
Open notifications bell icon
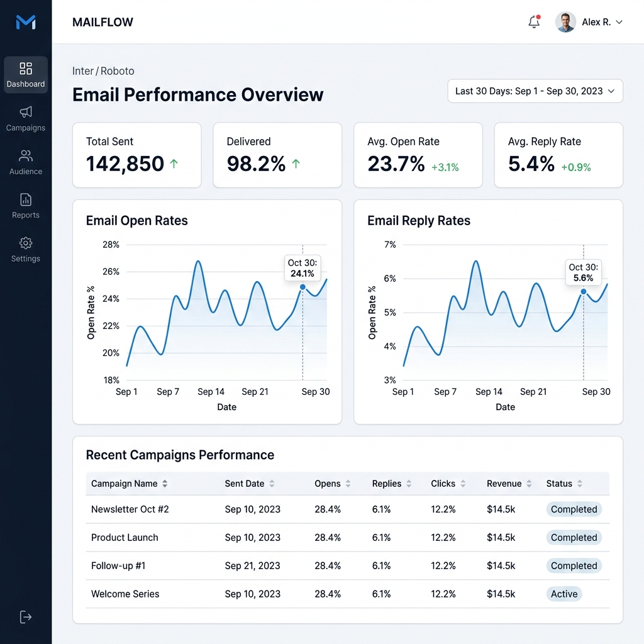(x=534, y=22)
